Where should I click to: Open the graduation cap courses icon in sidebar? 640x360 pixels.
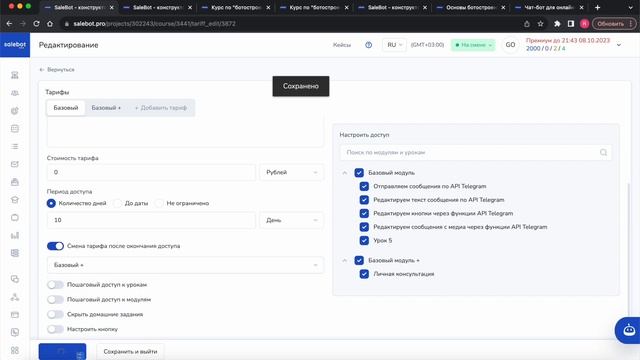pos(15,200)
